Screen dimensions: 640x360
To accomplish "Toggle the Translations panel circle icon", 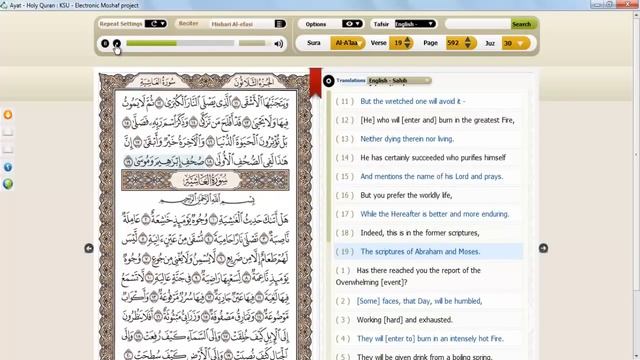I will pos(329,81).
